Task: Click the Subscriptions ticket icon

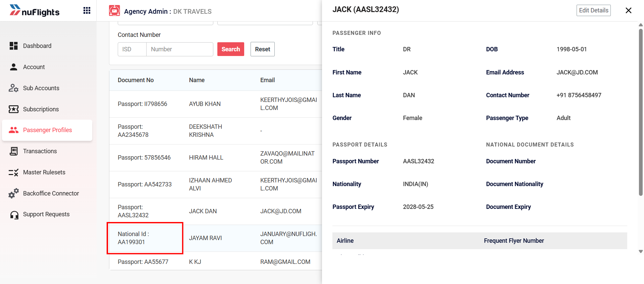Action: [x=13, y=109]
